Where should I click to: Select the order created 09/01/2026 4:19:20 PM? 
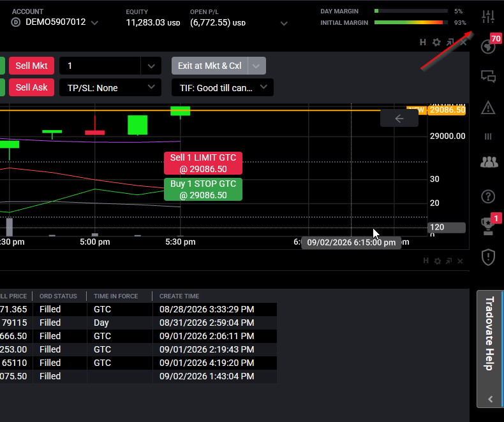(207, 363)
